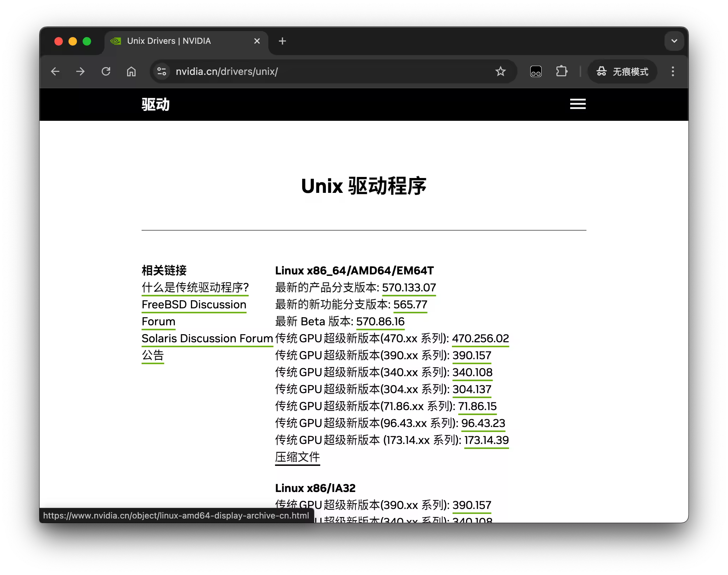Open Solaris Discussion Forum link
728x575 pixels.
(x=207, y=338)
